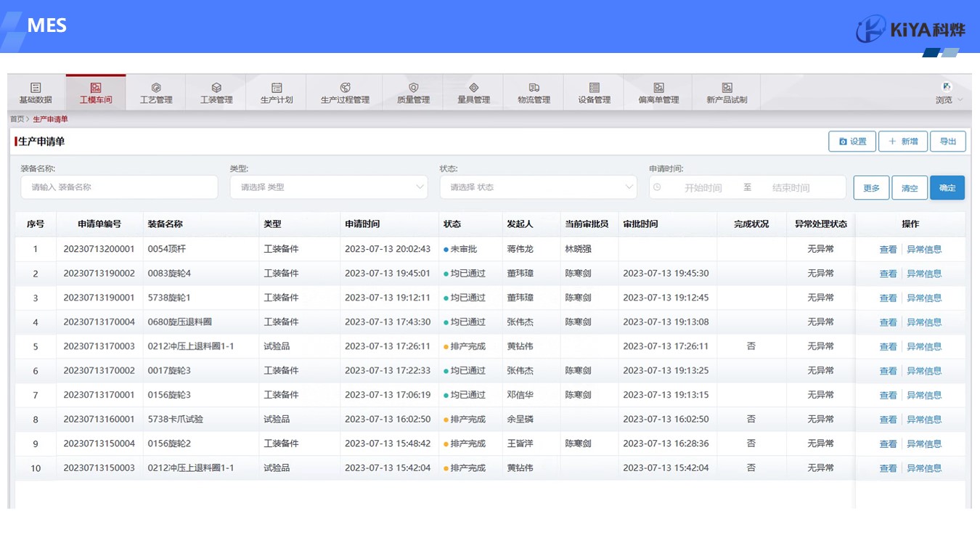Expand the 状态 dropdown selector
This screenshot has width=980, height=551.
(x=538, y=187)
